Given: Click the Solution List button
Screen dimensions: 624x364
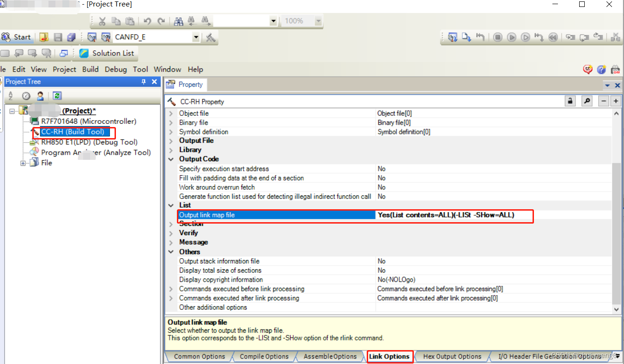Looking at the screenshot, I should [107, 53].
